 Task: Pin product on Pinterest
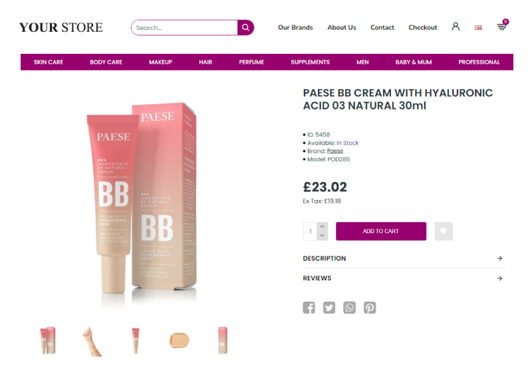pyautogui.click(x=370, y=308)
